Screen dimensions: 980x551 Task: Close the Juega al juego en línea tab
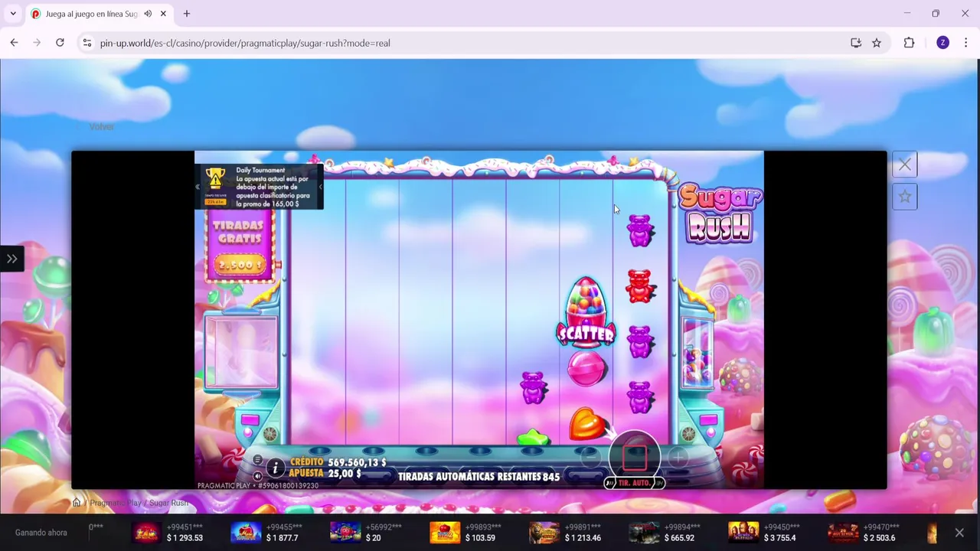pos(163,14)
